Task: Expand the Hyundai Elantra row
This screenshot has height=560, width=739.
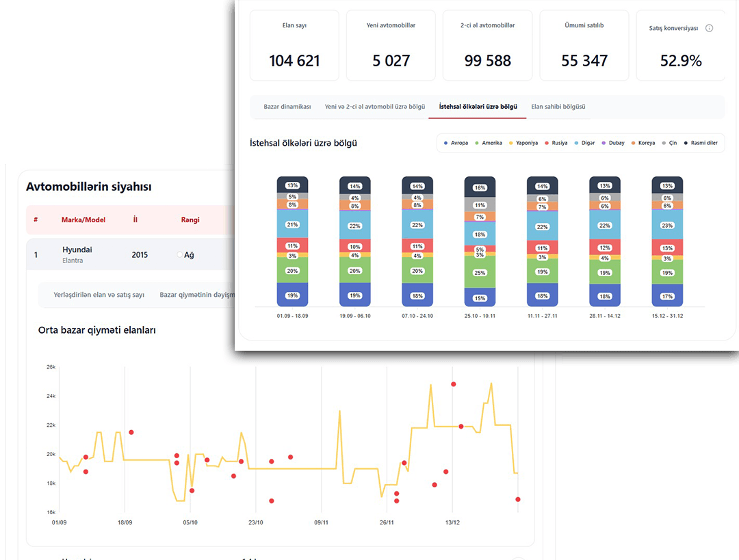Action: coord(130,254)
